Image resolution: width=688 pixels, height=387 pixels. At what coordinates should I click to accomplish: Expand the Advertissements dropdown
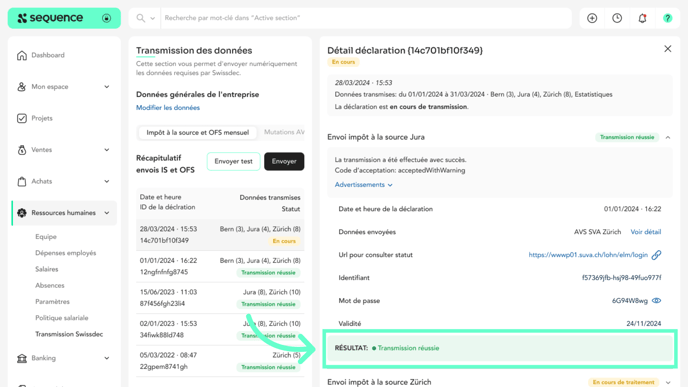click(x=363, y=185)
